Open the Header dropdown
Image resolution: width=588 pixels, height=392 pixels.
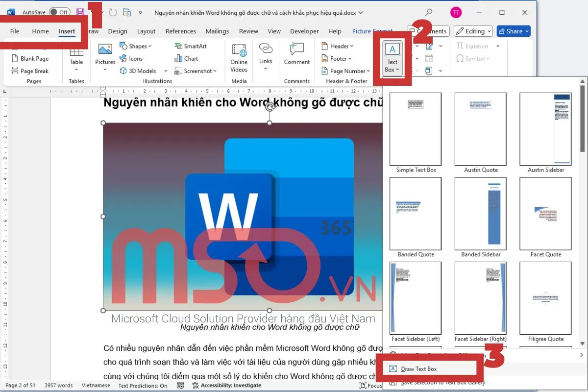coord(337,46)
